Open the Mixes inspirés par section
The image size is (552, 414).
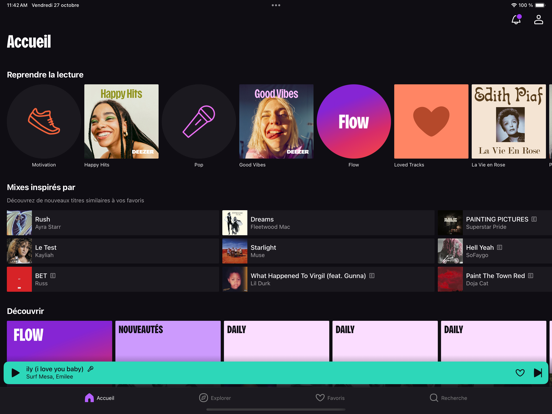41,187
